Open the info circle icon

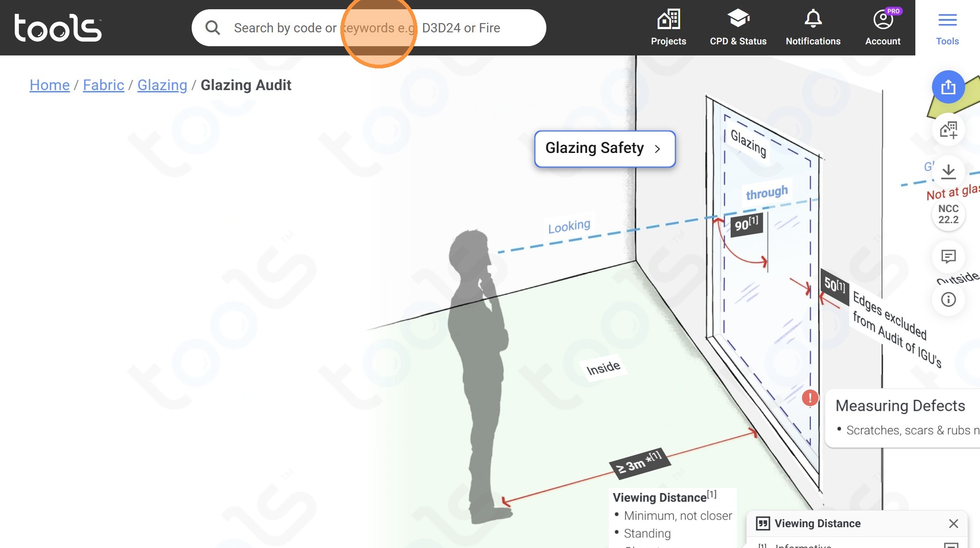pyautogui.click(x=948, y=299)
